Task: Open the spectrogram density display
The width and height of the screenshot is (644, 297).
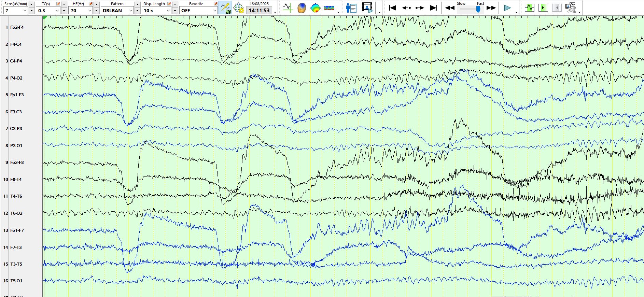Action: [329, 8]
